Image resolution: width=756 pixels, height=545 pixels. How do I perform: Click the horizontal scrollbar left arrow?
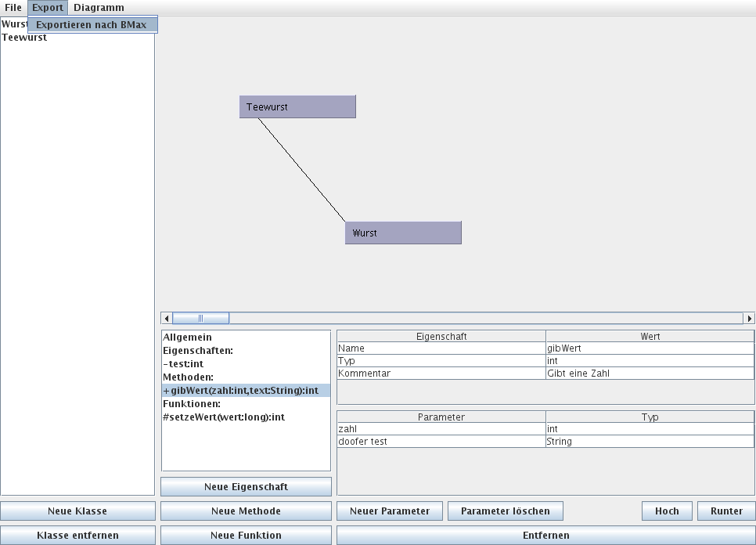pos(166,318)
